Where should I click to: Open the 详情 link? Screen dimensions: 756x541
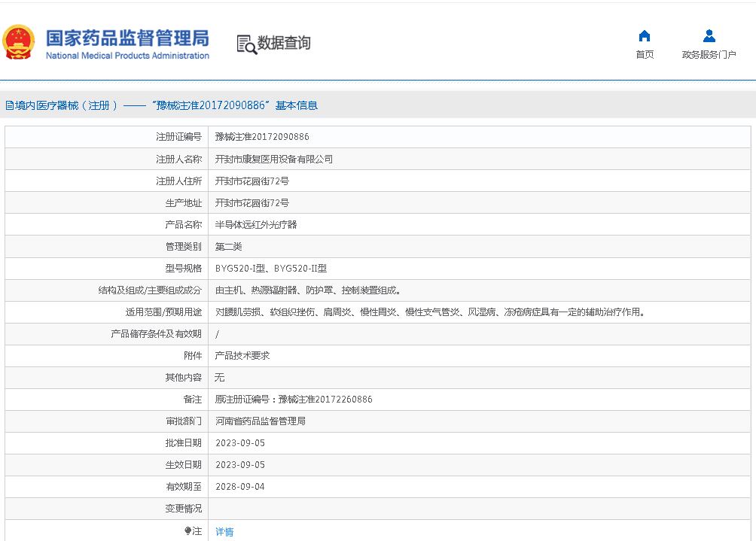coord(224,532)
